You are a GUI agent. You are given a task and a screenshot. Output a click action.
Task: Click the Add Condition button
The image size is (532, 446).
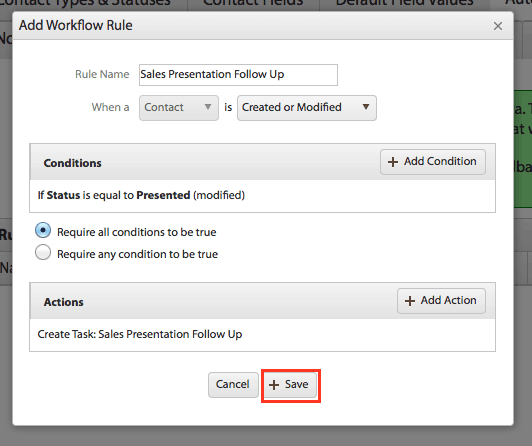pyautogui.click(x=433, y=162)
